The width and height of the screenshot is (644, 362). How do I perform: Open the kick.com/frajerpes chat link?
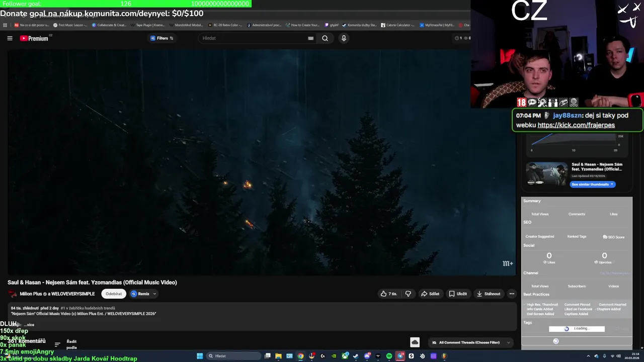click(576, 125)
